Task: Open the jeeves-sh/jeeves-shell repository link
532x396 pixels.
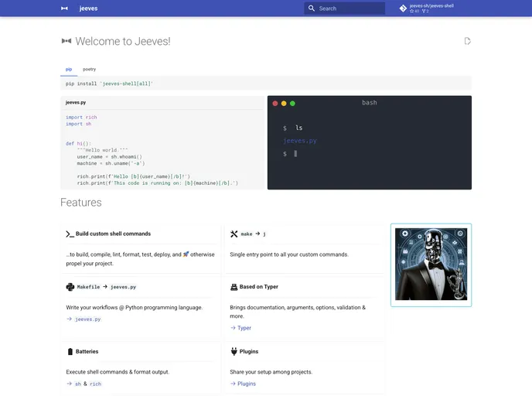Action: pyautogui.click(x=427, y=9)
